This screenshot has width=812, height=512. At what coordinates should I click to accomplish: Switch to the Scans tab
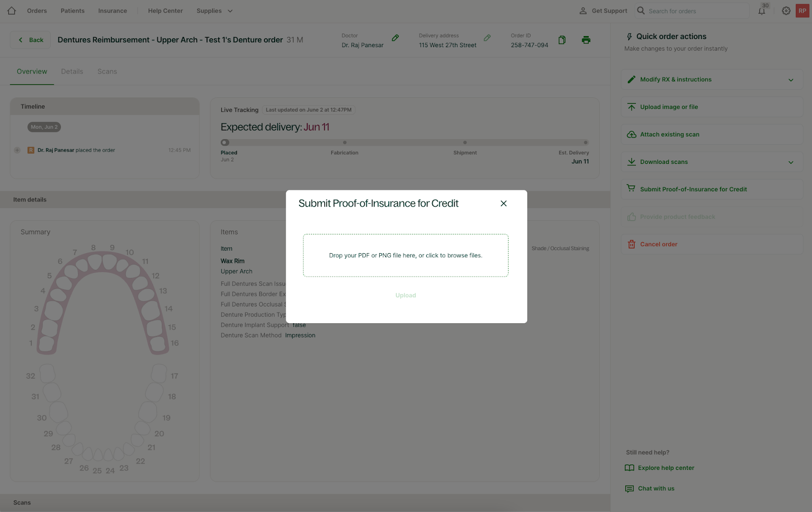point(107,72)
